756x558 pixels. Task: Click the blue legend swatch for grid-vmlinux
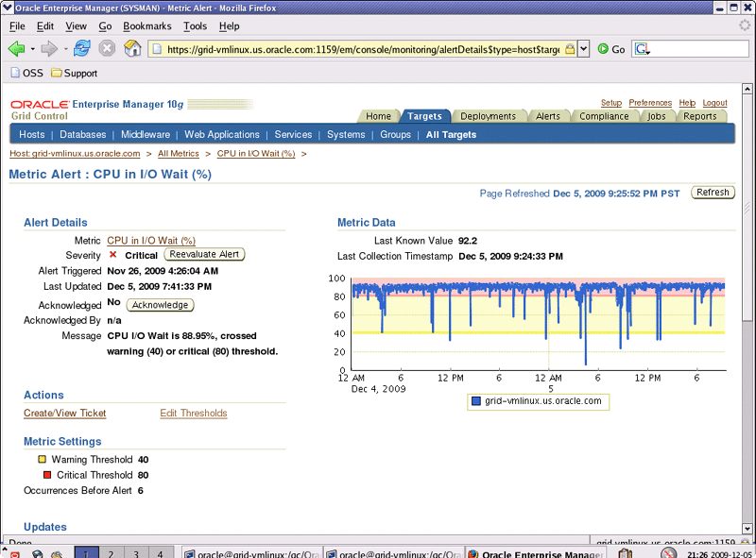pos(476,401)
